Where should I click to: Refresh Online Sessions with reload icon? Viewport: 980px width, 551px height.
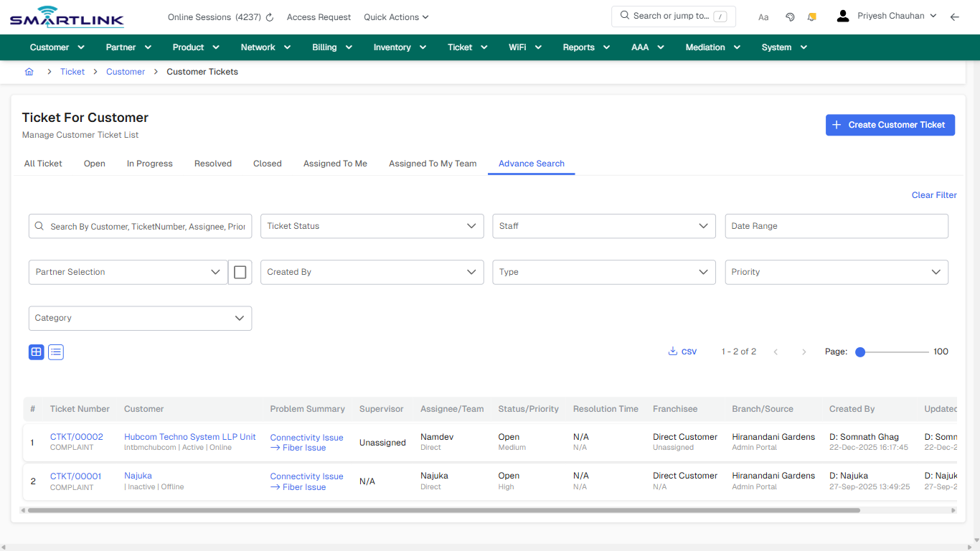(268, 17)
